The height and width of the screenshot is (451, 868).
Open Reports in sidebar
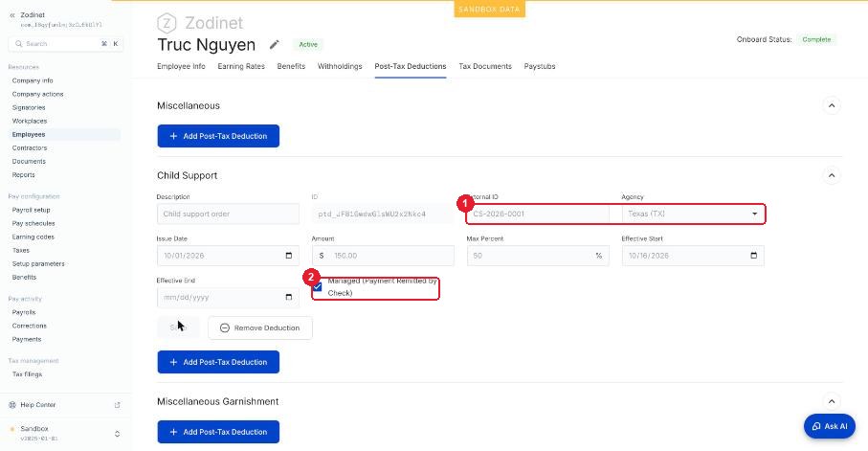pyautogui.click(x=23, y=174)
